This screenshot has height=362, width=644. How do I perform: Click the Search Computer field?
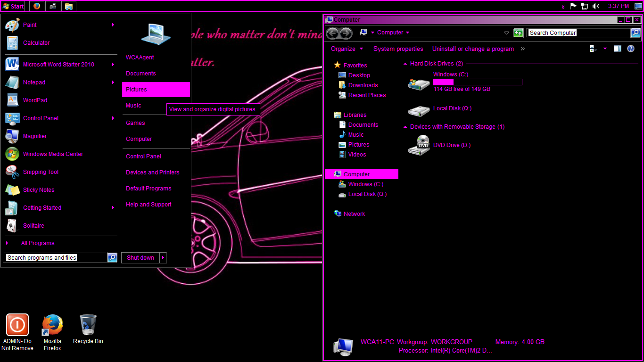pos(578,33)
